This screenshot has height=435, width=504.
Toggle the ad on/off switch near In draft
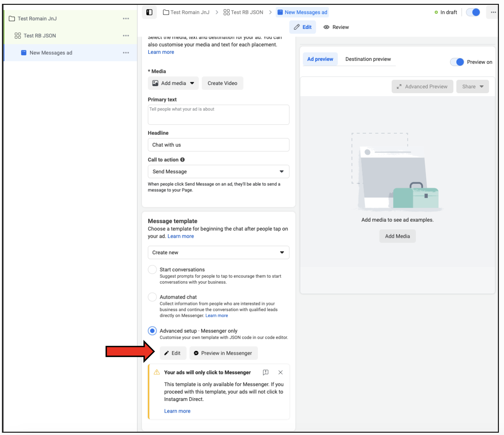point(473,12)
